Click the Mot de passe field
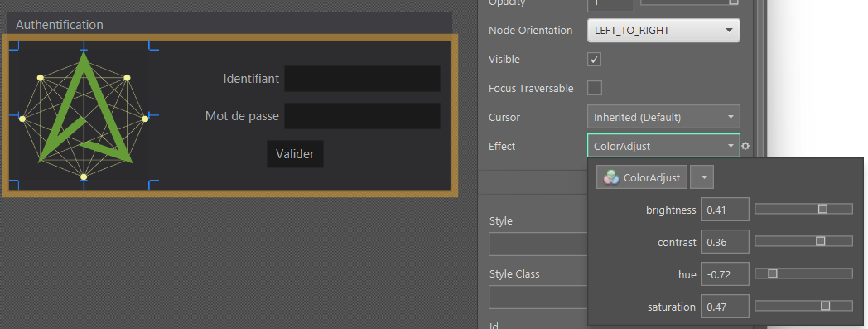 (x=362, y=116)
